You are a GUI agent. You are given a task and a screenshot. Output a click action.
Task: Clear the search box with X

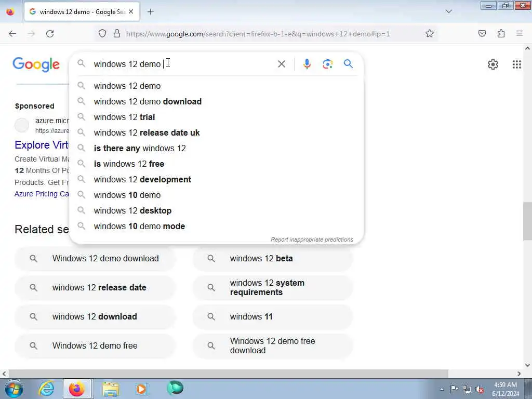(281, 64)
